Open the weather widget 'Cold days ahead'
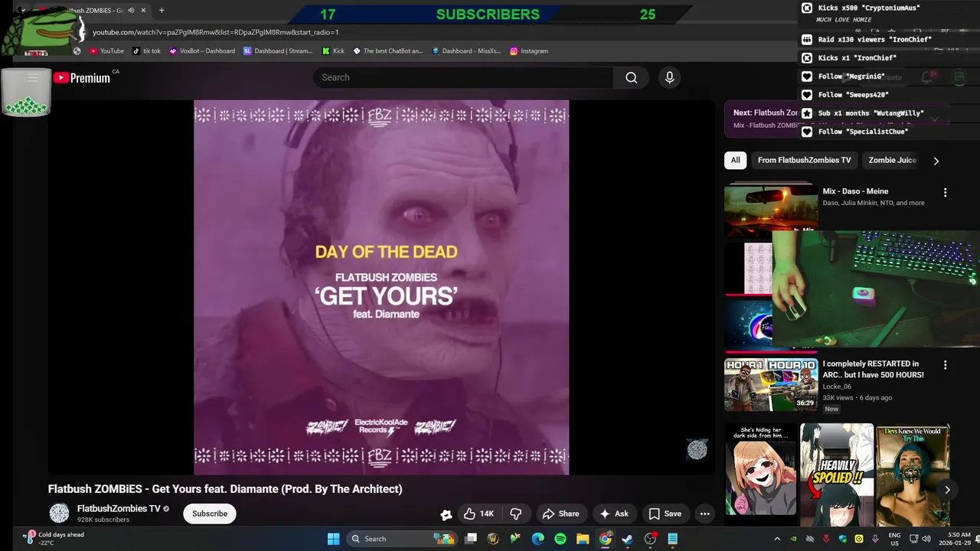The height and width of the screenshot is (551, 980). click(54, 539)
